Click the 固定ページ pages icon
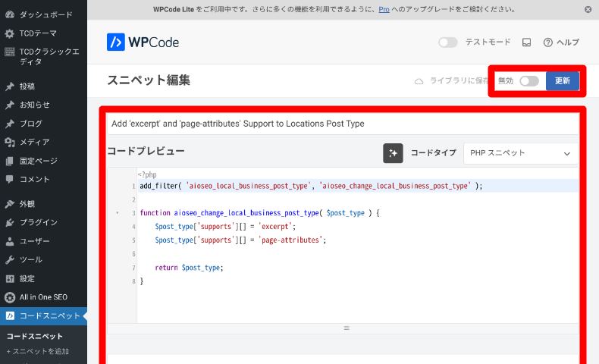Screen dimensions: 599x364 pyautogui.click(x=10, y=161)
